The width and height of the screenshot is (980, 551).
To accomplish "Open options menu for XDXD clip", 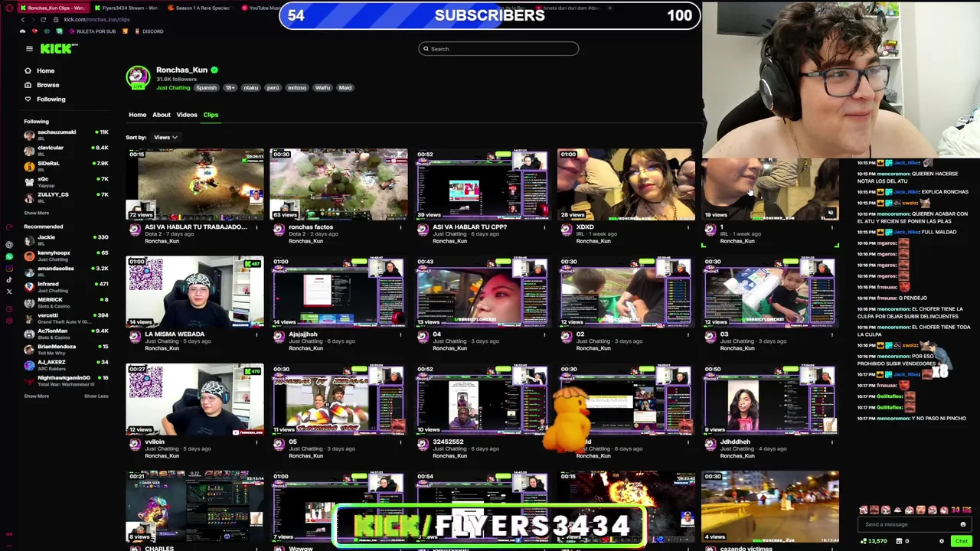I will click(x=688, y=227).
